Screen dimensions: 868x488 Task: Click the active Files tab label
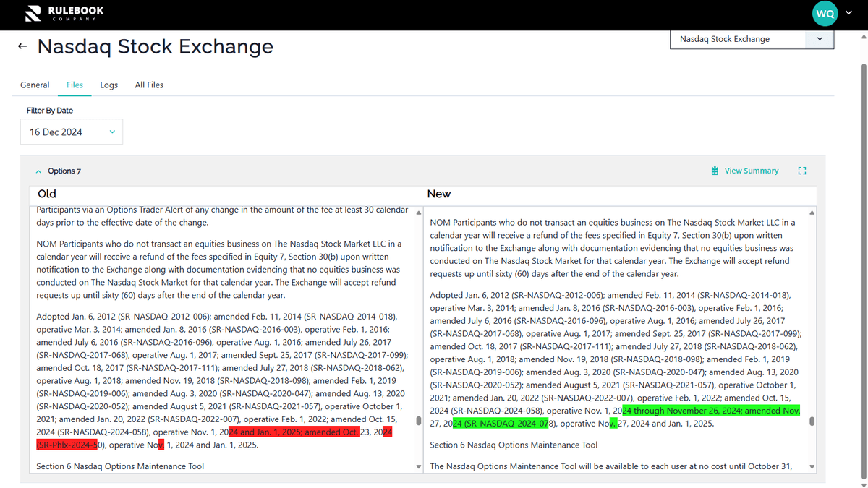coord(74,85)
